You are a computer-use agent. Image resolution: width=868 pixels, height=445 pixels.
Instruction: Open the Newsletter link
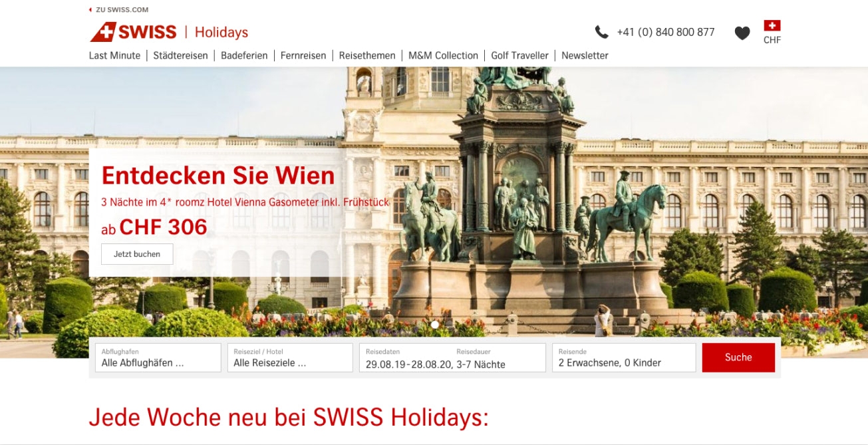585,56
